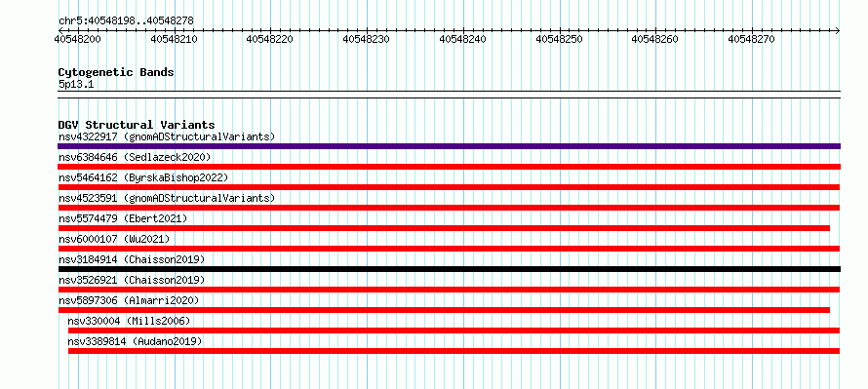The image size is (868, 389).
Task: Select the black nsv3184914 variant bar
Action: click(449, 269)
